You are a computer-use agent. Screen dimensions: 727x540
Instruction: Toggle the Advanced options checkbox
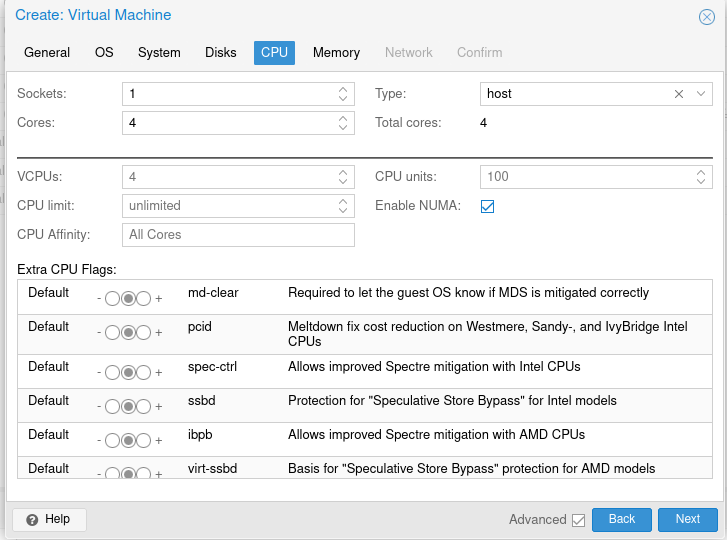click(578, 520)
